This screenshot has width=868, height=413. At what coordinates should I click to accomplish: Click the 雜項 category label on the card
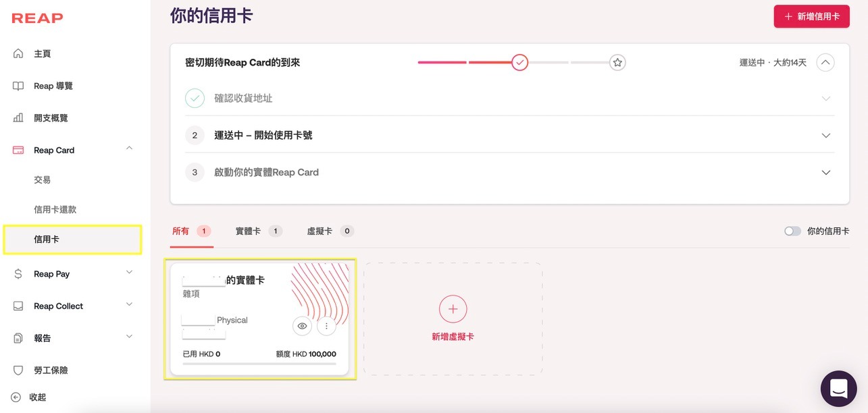[x=191, y=294]
